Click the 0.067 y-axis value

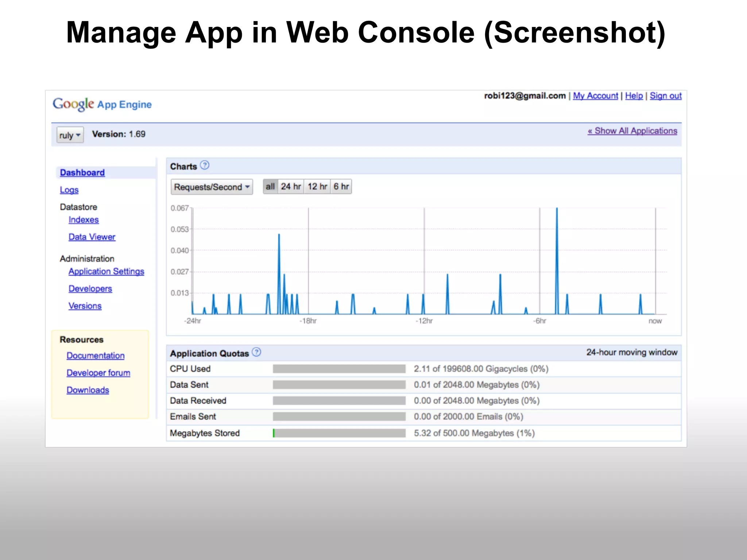tap(179, 208)
